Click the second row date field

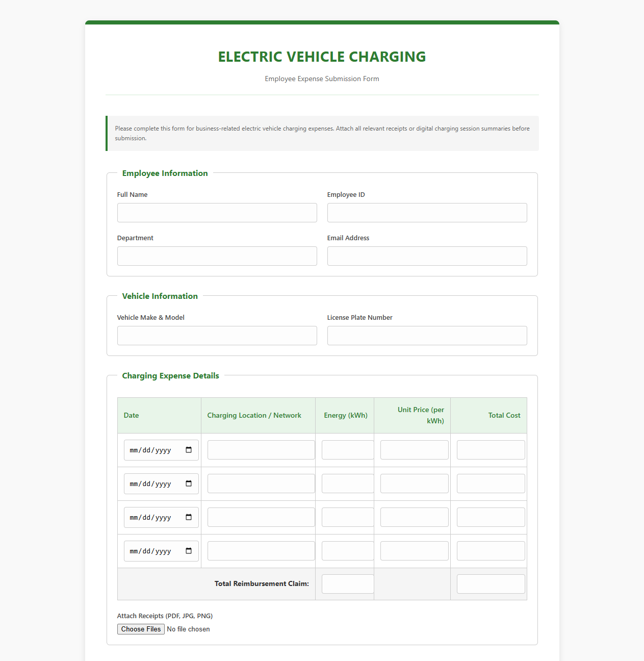[x=161, y=484]
